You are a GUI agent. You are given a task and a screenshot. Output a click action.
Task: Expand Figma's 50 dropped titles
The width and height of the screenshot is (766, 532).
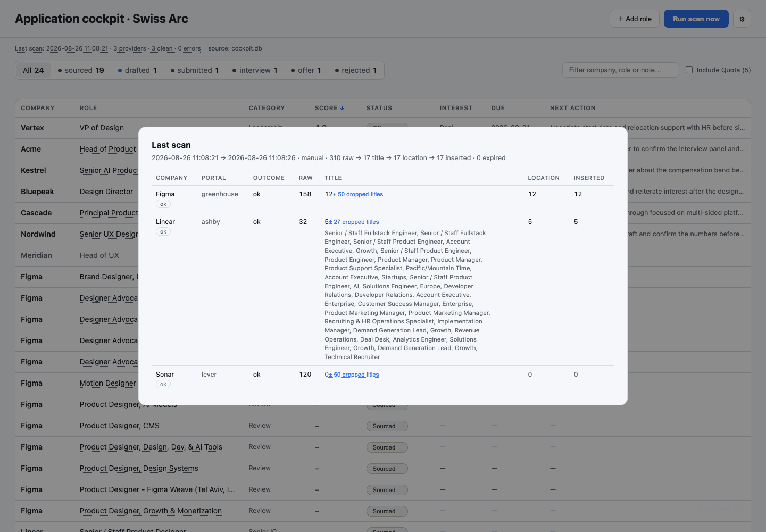pos(358,195)
